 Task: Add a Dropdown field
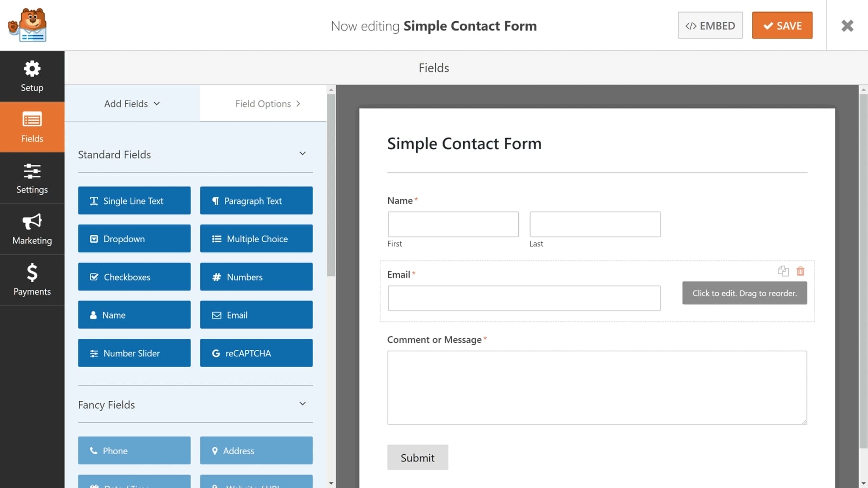coord(134,239)
